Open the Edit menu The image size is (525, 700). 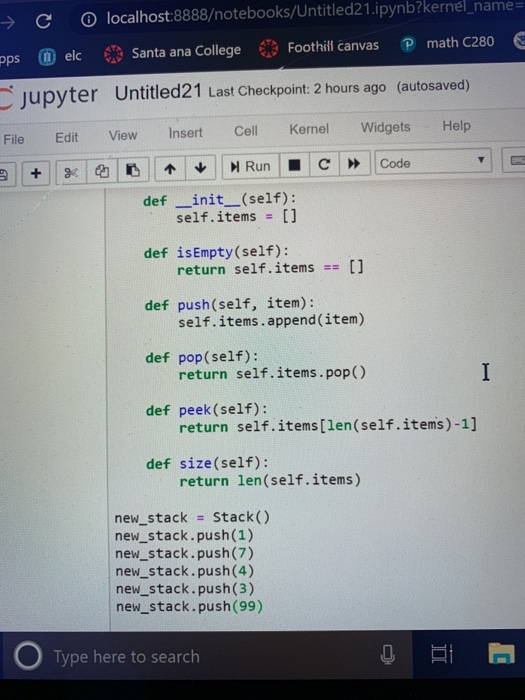pyautogui.click(x=67, y=137)
